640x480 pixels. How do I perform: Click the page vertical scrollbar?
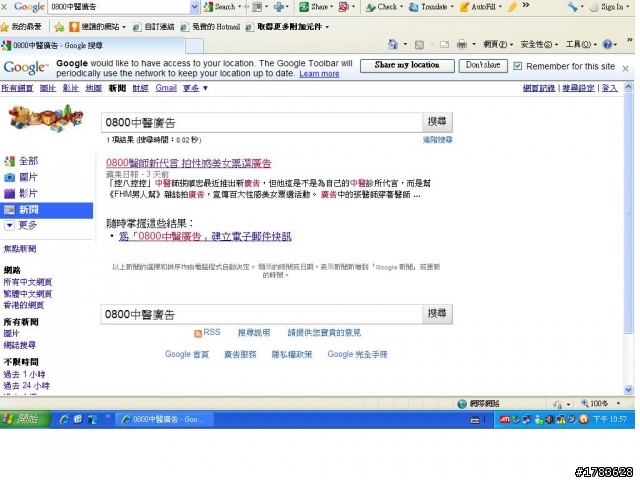click(629, 237)
